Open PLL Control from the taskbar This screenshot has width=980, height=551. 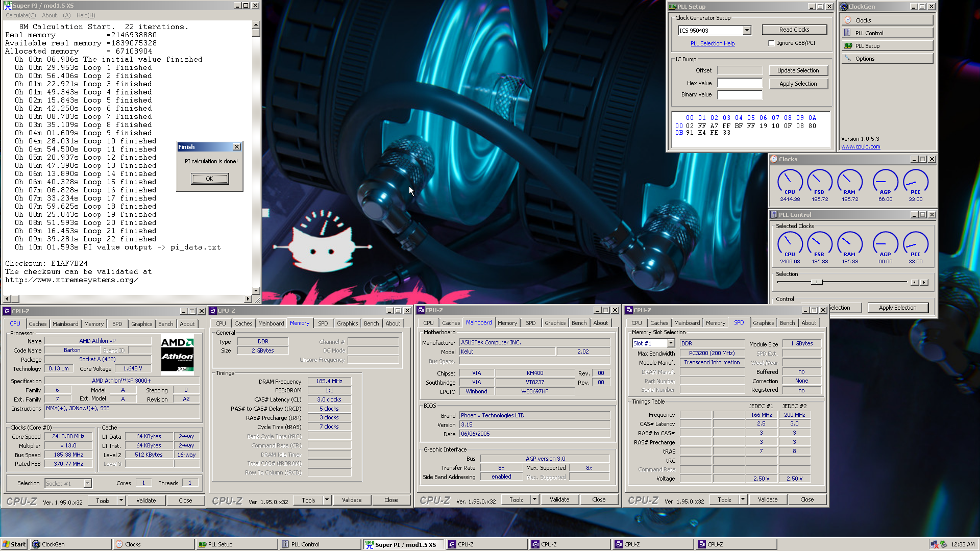pyautogui.click(x=320, y=544)
